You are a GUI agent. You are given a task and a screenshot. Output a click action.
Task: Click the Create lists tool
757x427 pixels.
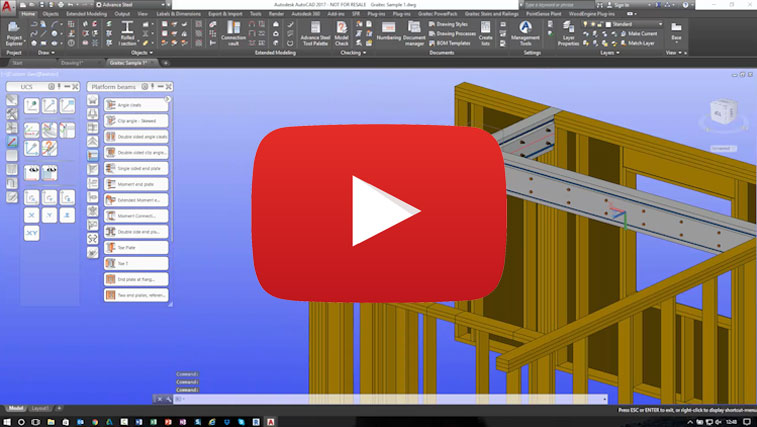pos(486,33)
